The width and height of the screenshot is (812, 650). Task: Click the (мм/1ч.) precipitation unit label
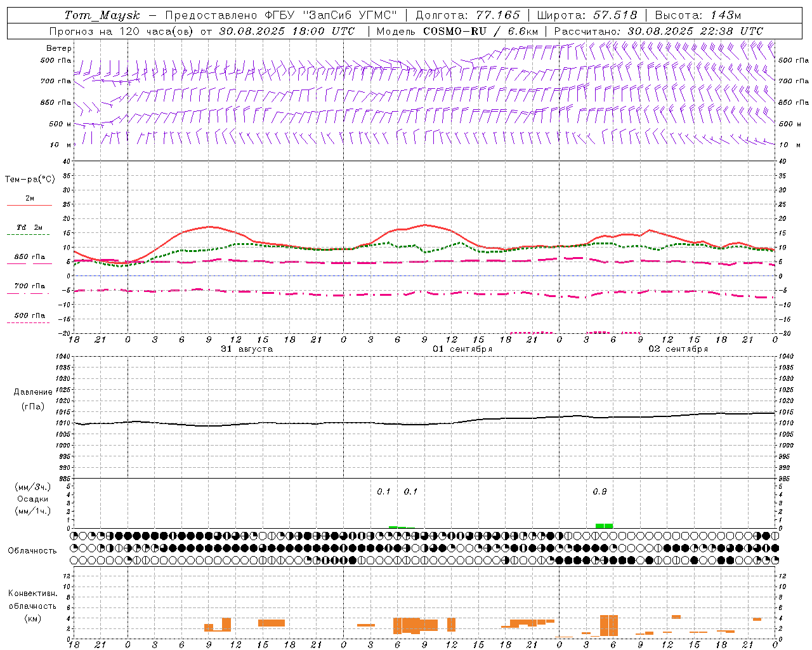(x=33, y=511)
